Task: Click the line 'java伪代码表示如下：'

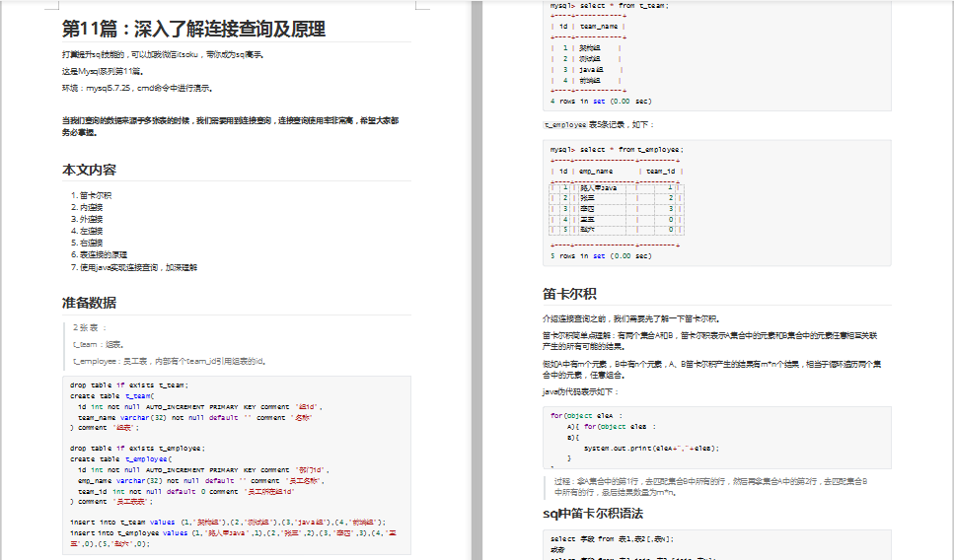Action: (x=580, y=391)
